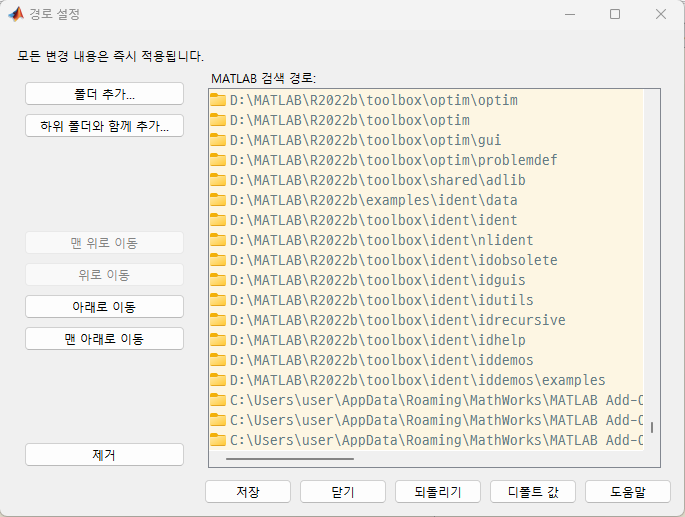Click the 디폴트 값 button
Viewport: 685px width, 517px height.
[x=533, y=492]
